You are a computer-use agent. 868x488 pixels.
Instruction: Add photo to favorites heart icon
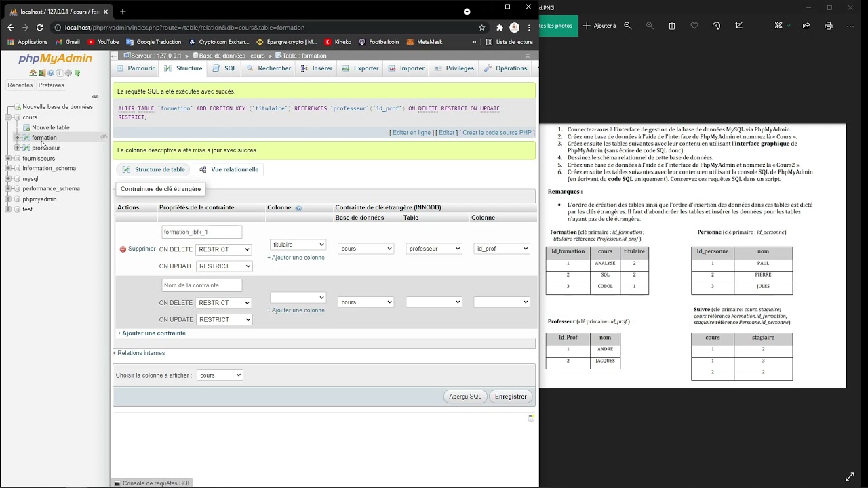point(694,26)
